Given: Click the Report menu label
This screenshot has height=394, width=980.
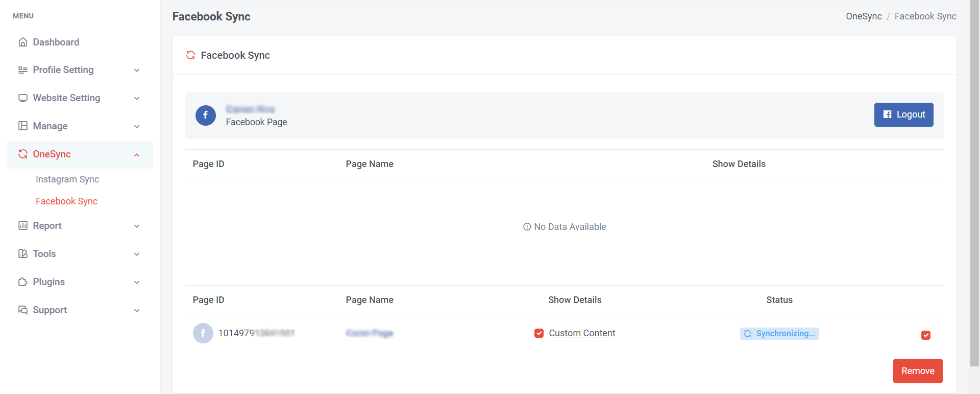Looking at the screenshot, I should tap(47, 226).
